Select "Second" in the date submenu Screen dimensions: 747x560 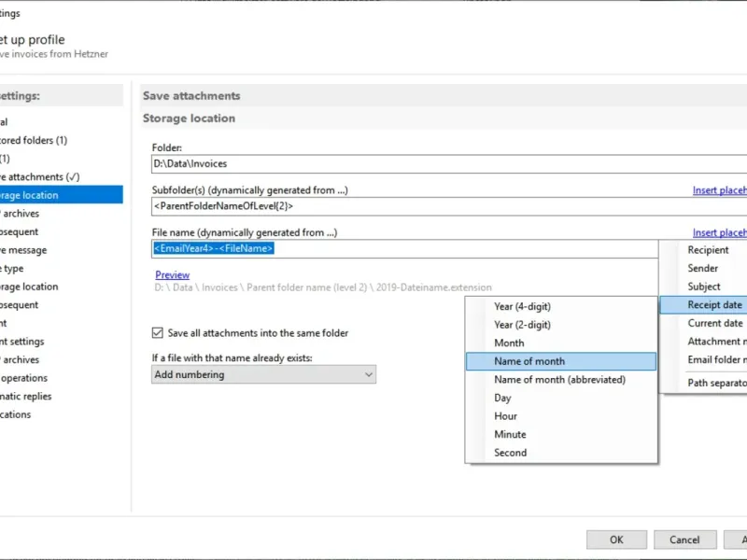(511, 453)
